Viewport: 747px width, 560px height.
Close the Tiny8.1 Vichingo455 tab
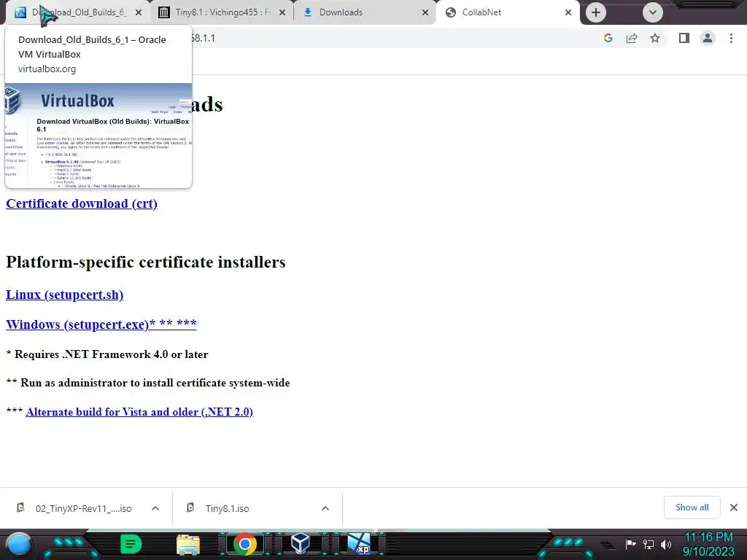[x=282, y=12]
